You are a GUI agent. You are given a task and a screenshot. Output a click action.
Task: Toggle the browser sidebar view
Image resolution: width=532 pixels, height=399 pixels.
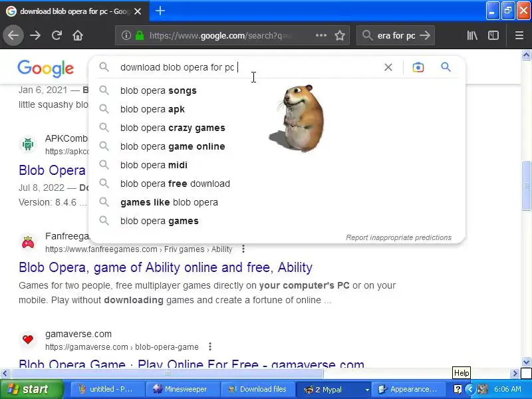pos(493,35)
